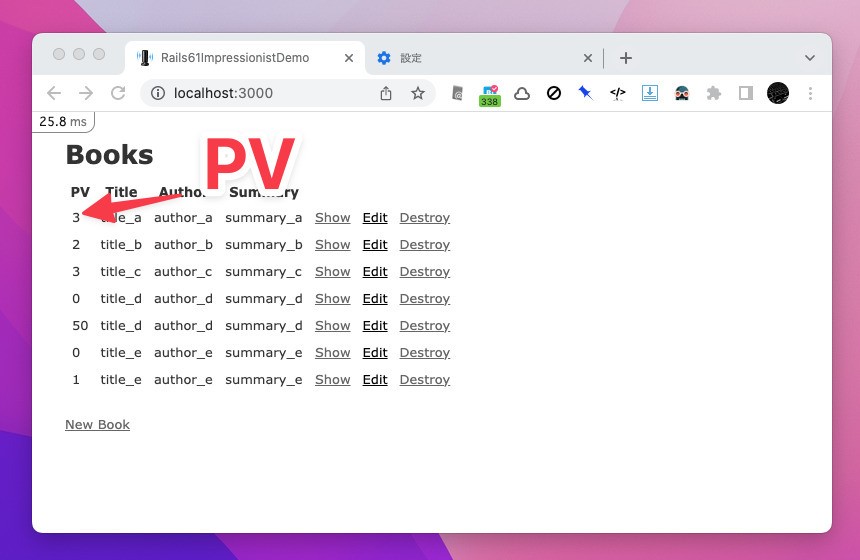Edit the title_e book with 0 PV
The height and width of the screenshot is (560, 860).
(x=375, y=352)
